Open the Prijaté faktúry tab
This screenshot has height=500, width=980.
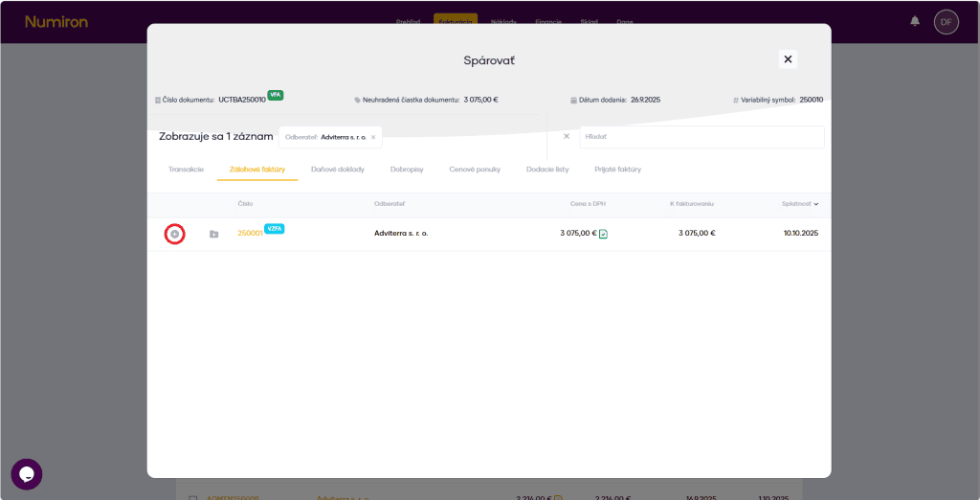click(617, 170)
